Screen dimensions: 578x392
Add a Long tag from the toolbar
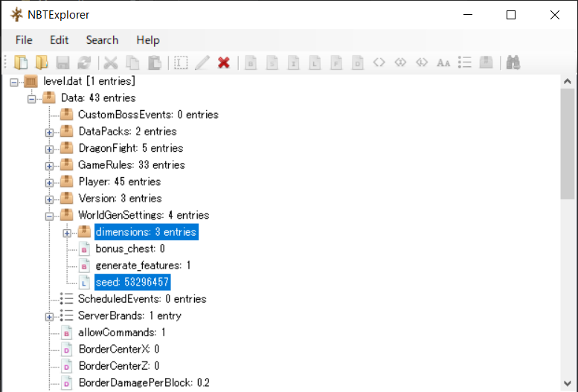click(x=315, y=62)
